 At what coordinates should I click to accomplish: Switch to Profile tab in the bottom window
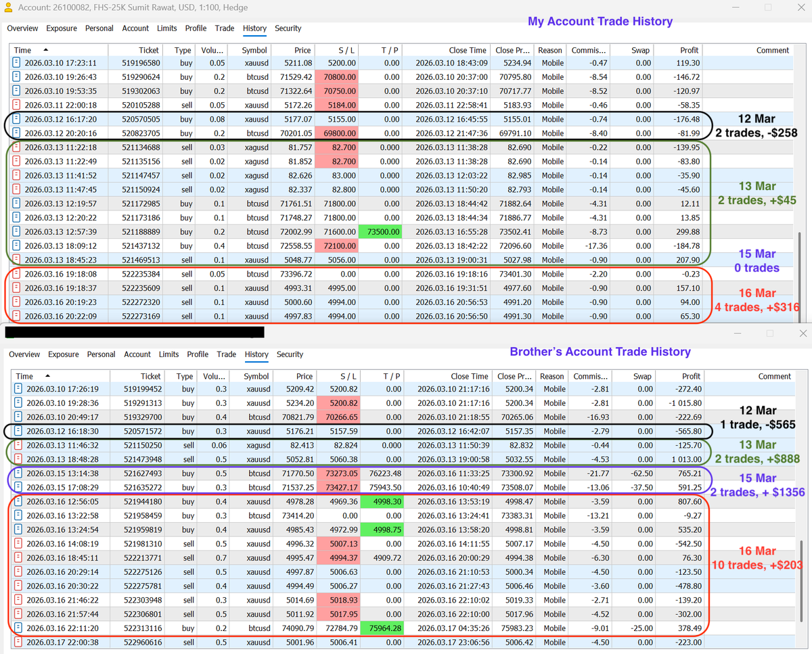(198, 354)
